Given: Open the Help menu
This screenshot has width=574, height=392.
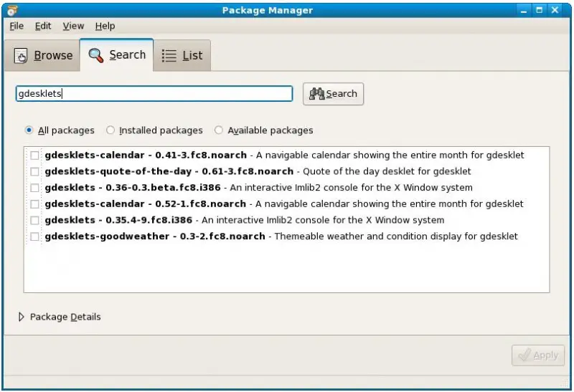Looking at the screenshot, I should (105, 26).
